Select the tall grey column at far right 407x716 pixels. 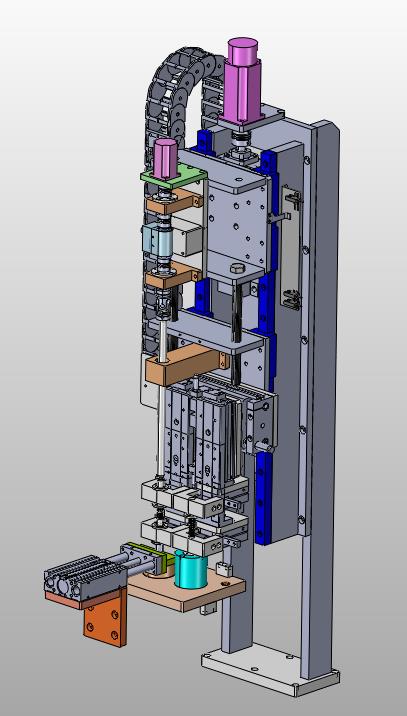[321, 397]
